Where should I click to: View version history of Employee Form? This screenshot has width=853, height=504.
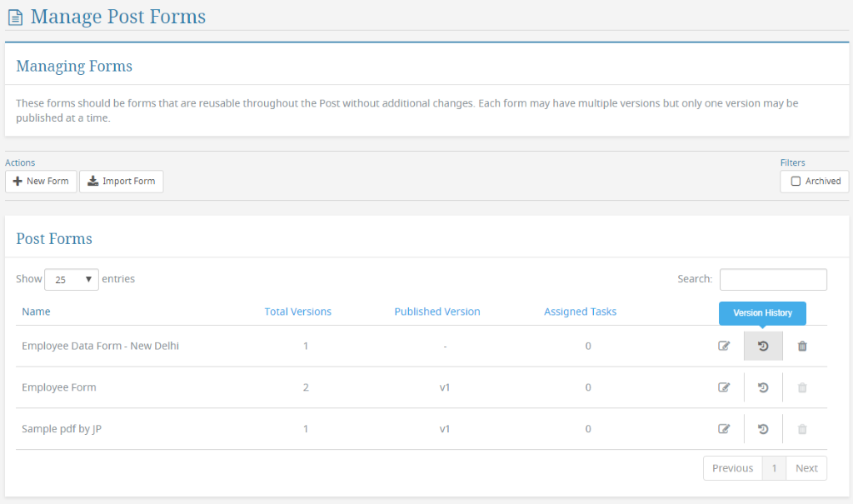tap(763, 387)
